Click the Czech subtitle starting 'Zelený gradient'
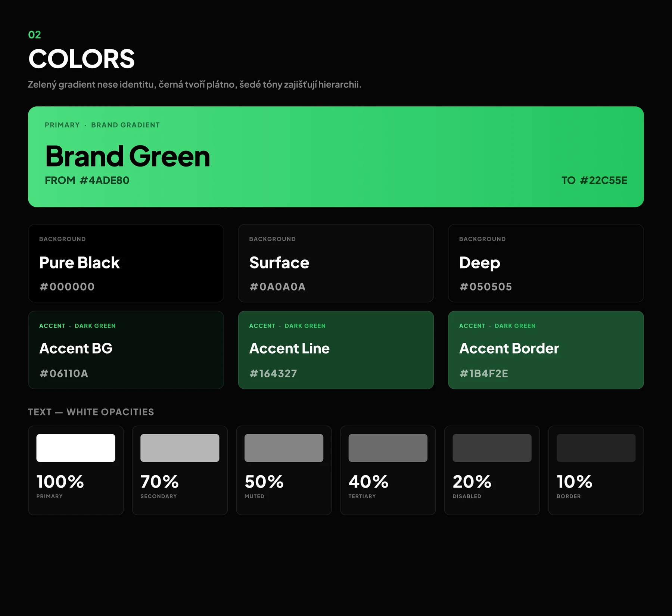 tap(195, 85)
